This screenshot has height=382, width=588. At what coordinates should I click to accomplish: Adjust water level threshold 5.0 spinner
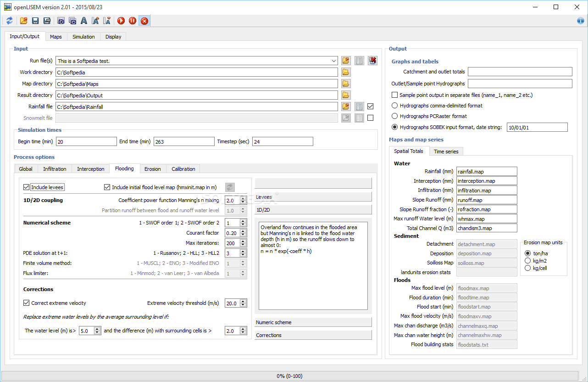[x=90, y=331]
